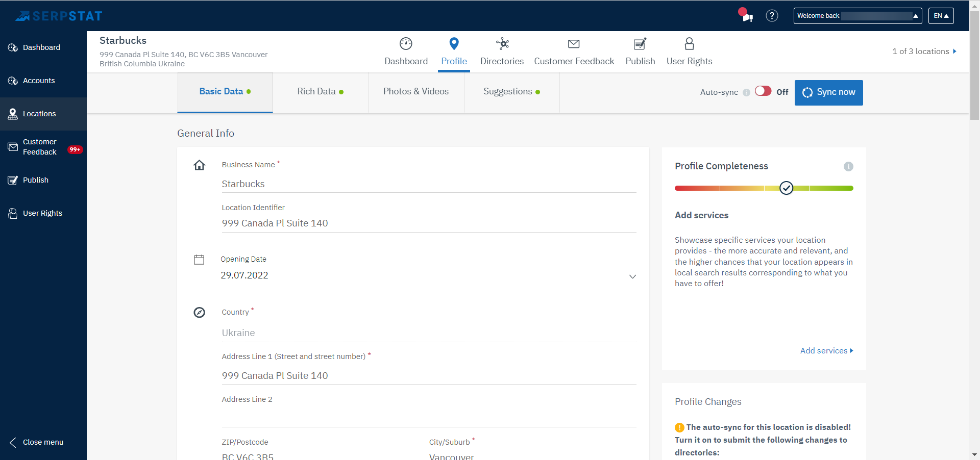
Task: Go to next location via '1 of 3 locations'
Action: pos(924,51)
